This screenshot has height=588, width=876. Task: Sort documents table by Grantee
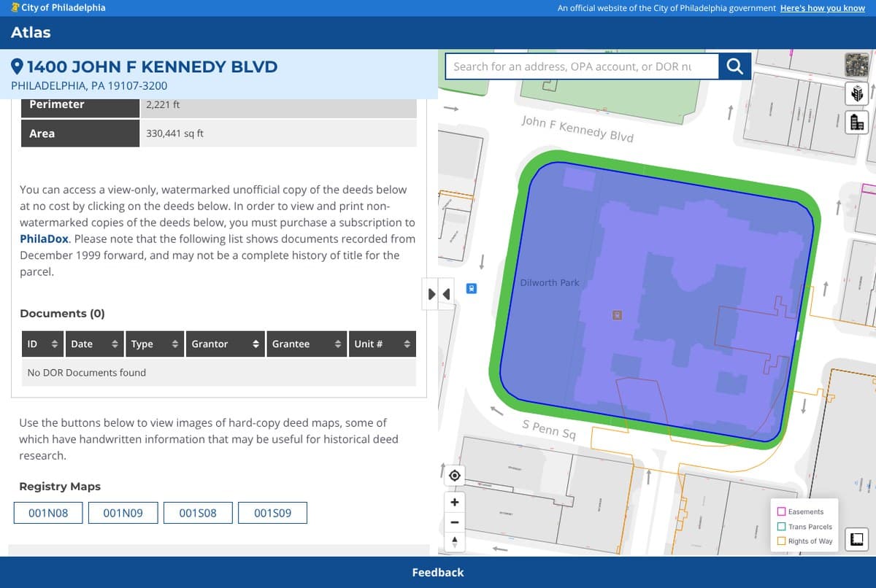[307, 344]
